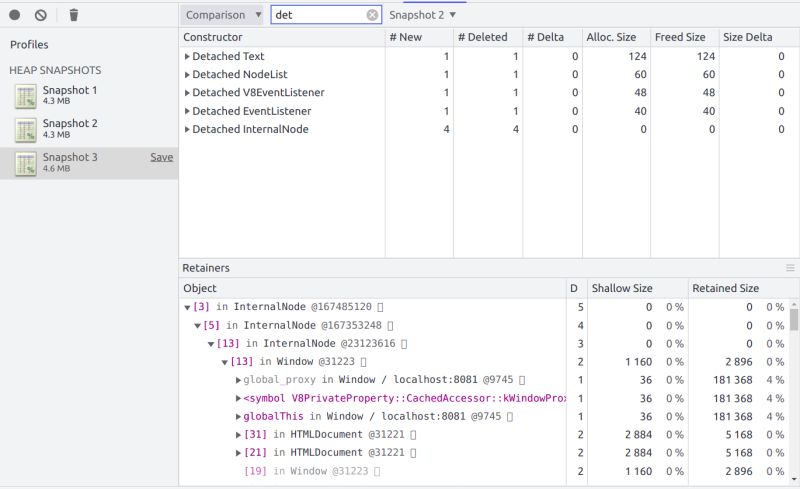Expand the Detached EventListener row
800x489 pixels.
click(x=187, y=111)
